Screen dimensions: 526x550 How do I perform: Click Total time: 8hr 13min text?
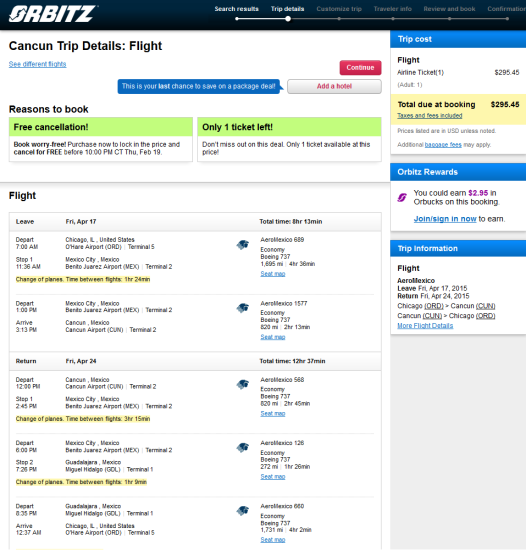click(291, 222)
